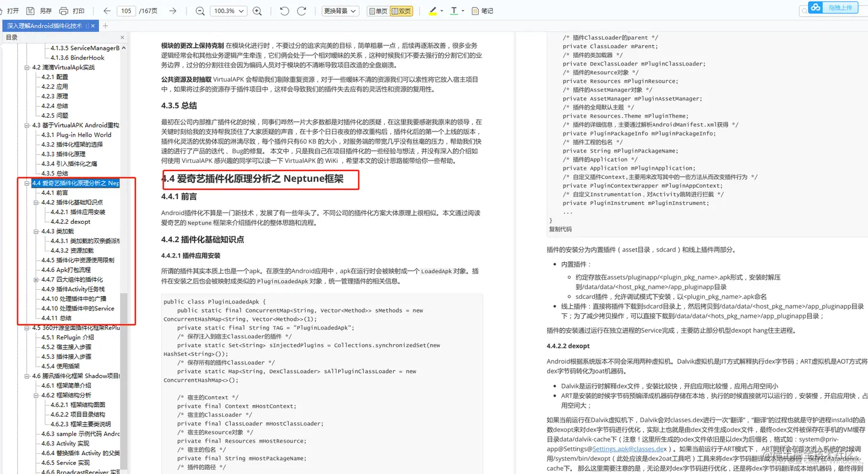This screenshot has height=474, width=868.
Task: Select outline item 4.1.3.6 BinderHook
Action: tap(77, 57)
